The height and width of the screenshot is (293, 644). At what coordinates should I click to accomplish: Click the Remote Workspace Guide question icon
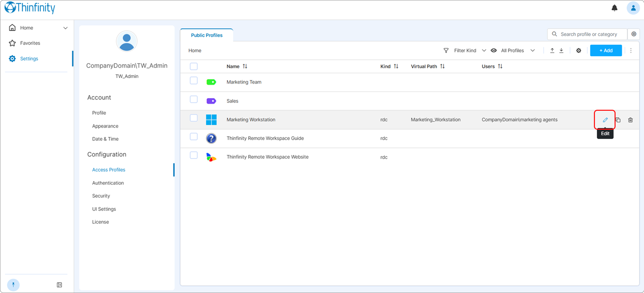point(211,138)
